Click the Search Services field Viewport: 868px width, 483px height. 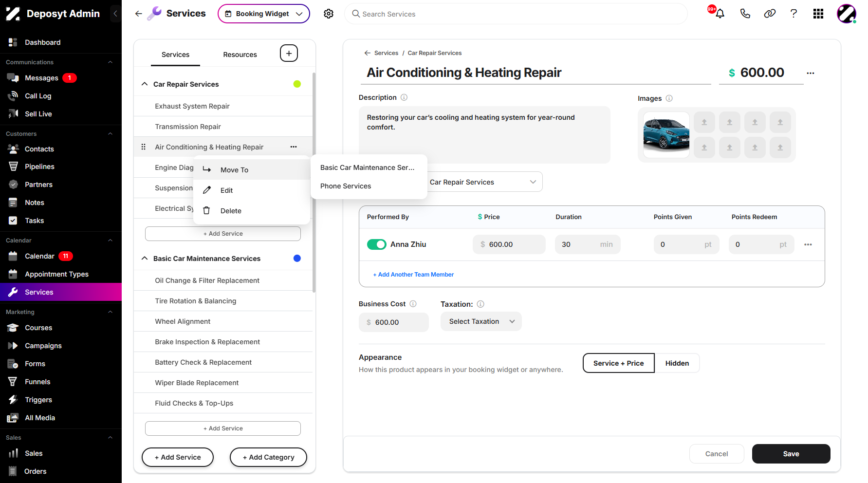tap(516, 14)
